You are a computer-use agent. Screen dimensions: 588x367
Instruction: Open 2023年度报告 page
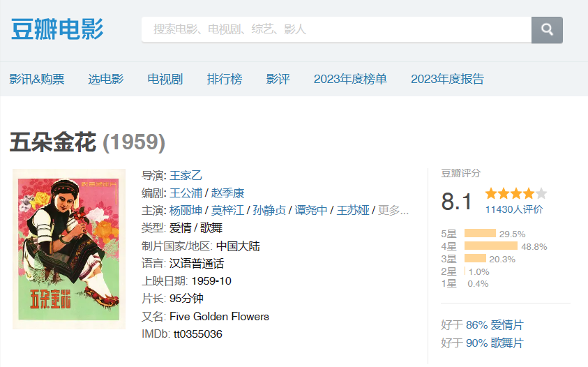447,79
